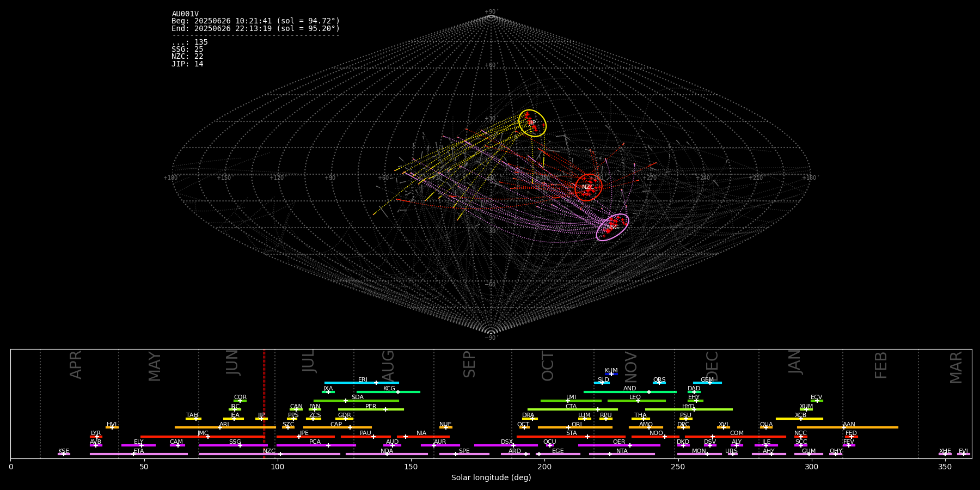Click the SPE shower label in timeline
The image size is (980, 490).
pos(464,451)
